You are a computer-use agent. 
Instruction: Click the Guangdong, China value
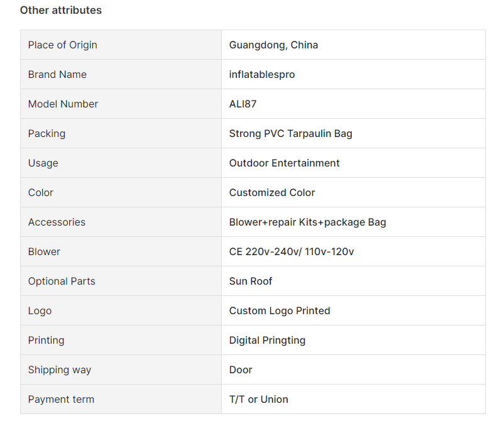(273, 45)
